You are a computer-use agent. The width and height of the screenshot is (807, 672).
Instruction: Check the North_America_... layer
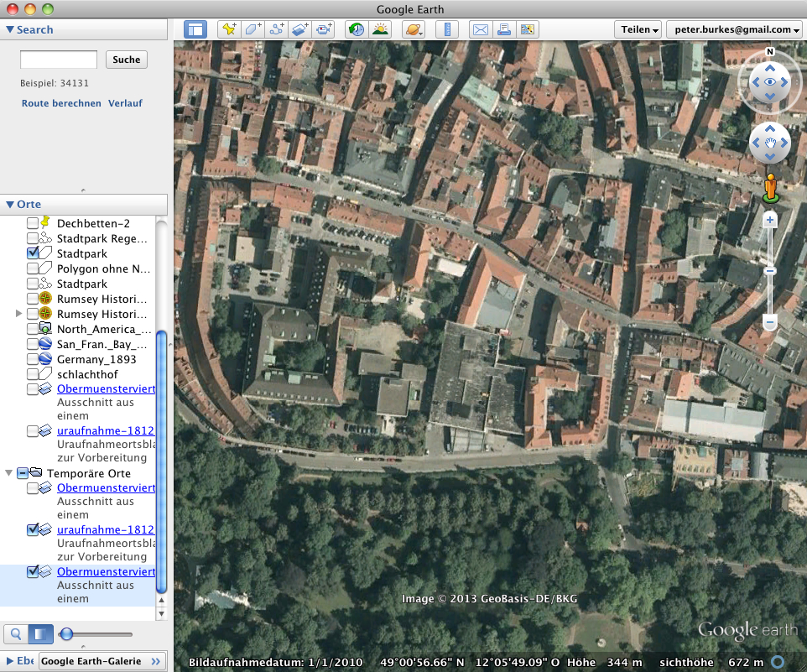click(x=33, y=329)
